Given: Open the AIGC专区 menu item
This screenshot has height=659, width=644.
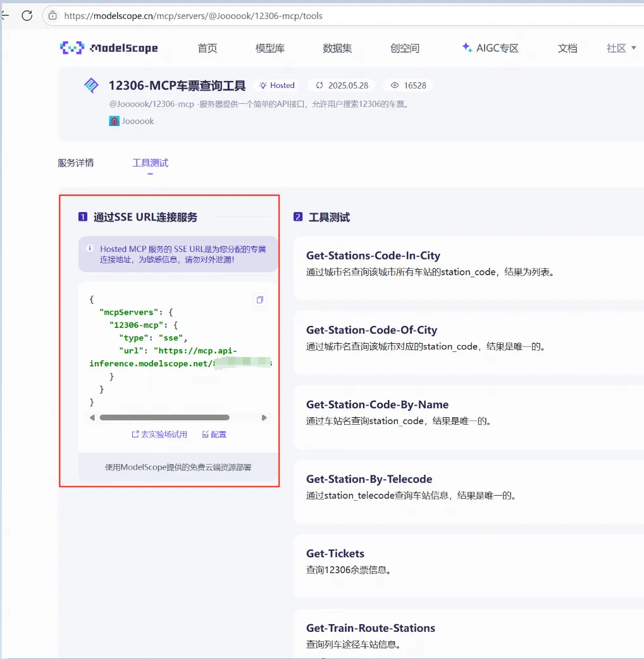Looking at the screenshot, I should 490,48.
